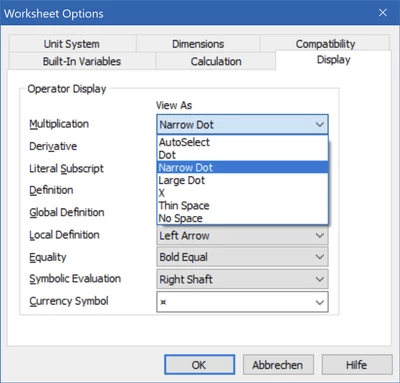
Task: Open the Equality Bold Equal dropdown
Action: [x=242, y=257]
